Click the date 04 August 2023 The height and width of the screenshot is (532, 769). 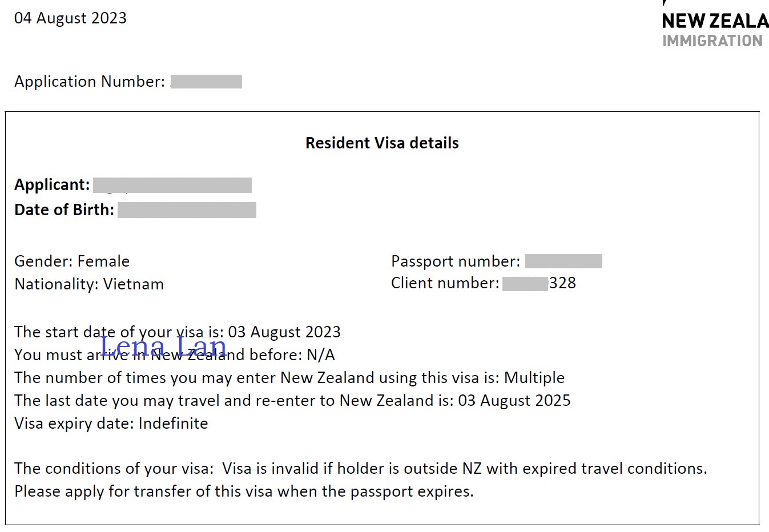click(x=70, y=18)
